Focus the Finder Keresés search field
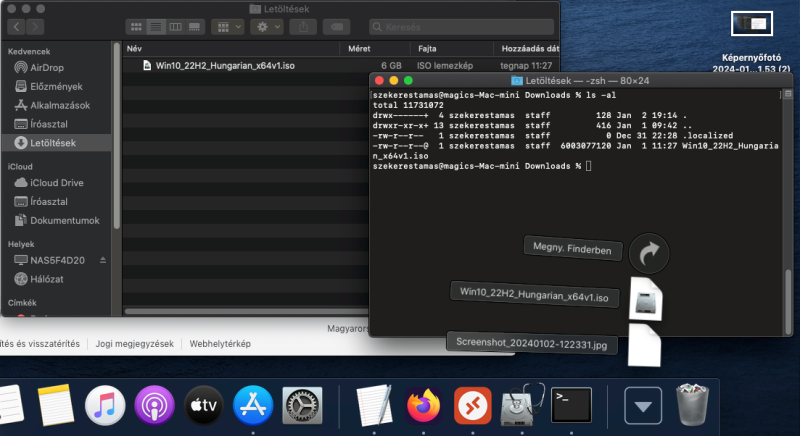 tap(461, 27)
